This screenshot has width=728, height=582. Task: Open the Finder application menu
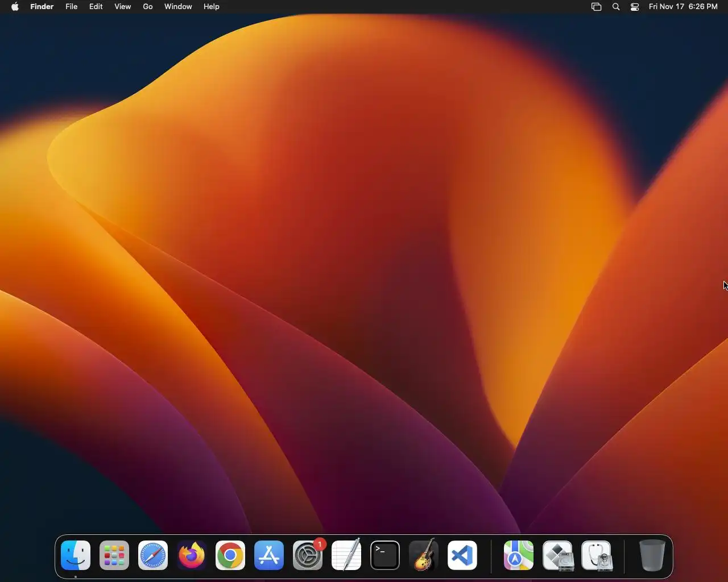[42, 7]
